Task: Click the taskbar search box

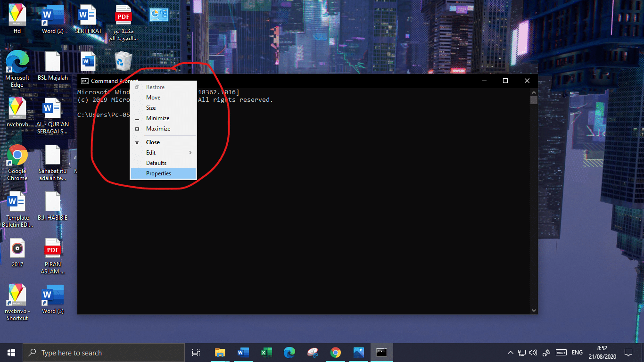Action: (104, 353)
